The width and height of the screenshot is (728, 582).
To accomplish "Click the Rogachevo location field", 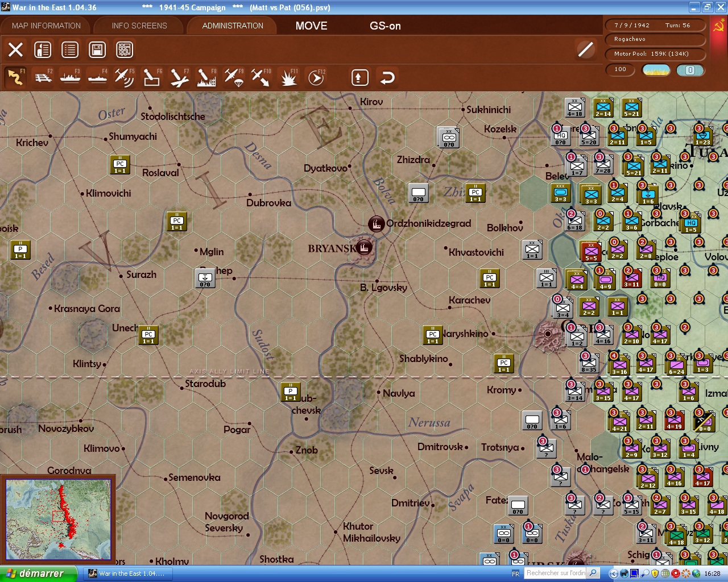I will click(x=656, y=39).
